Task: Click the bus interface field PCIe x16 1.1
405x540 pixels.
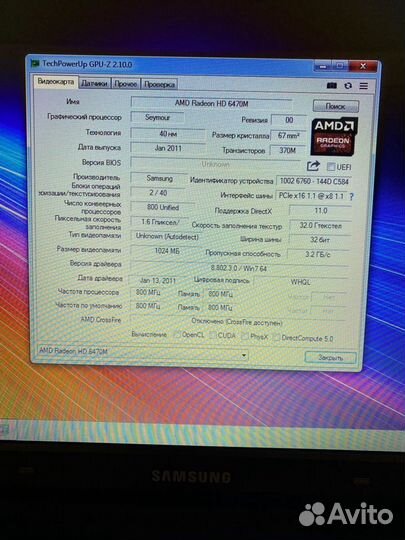Action: [311, 196]
